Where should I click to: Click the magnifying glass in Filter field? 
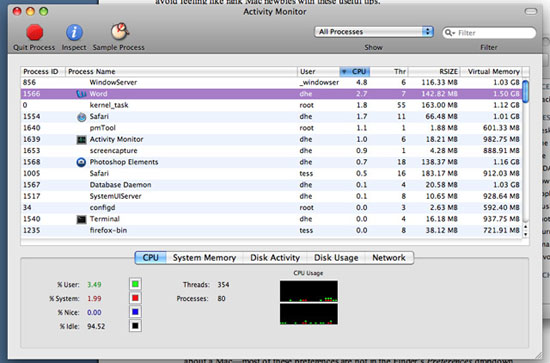449,33
